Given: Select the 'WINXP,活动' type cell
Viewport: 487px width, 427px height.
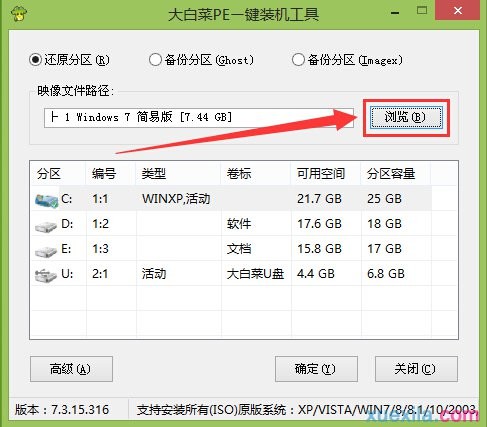Looking at the screenshot, I should pos(176,199).
